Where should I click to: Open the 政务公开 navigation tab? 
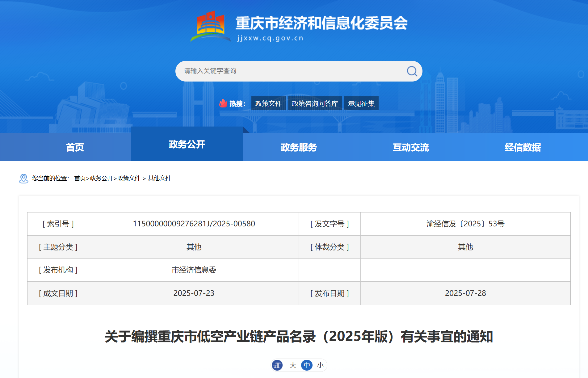(187, 144)
